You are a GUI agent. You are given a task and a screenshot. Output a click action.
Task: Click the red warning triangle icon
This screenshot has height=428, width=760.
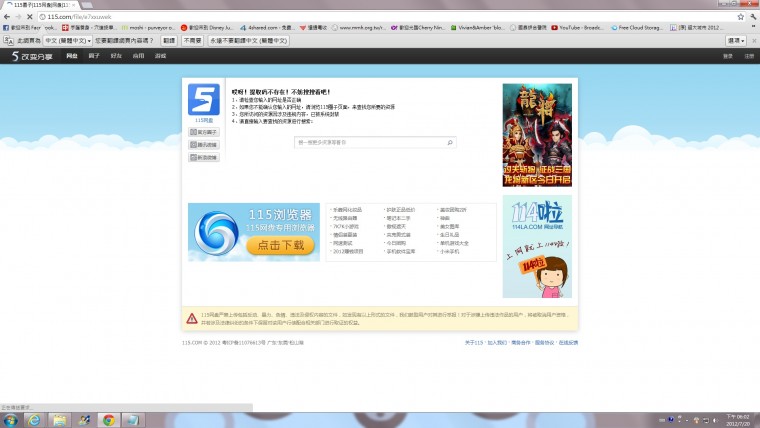pos(192,318)
